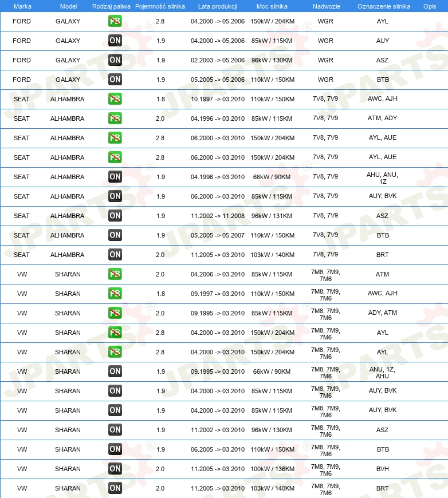Screen dimensions: 448x498
Task: Select date range '04.2006 -> 03.2010'
Action: click(x=218, y=274)
